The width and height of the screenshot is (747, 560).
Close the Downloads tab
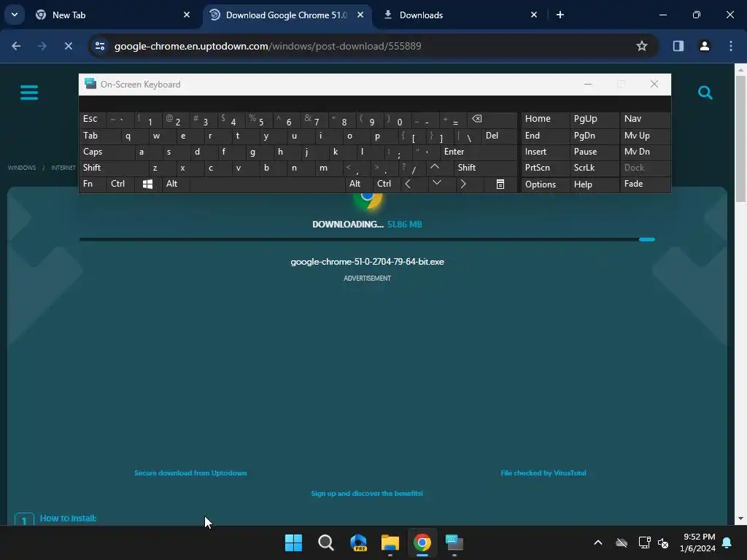click(x=533, y=15)
